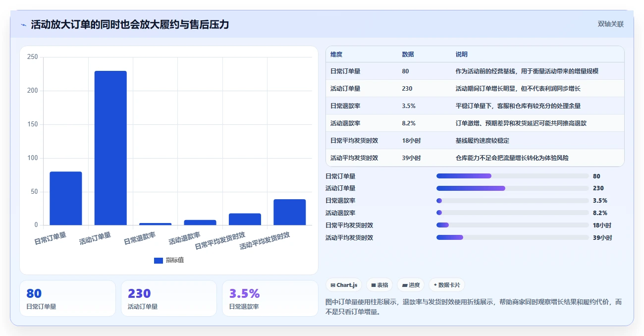Click the description paragraph starting 图中订单量
Image resolution: width=644 pixels, height=336 pixels.
(x=474, y=307)
